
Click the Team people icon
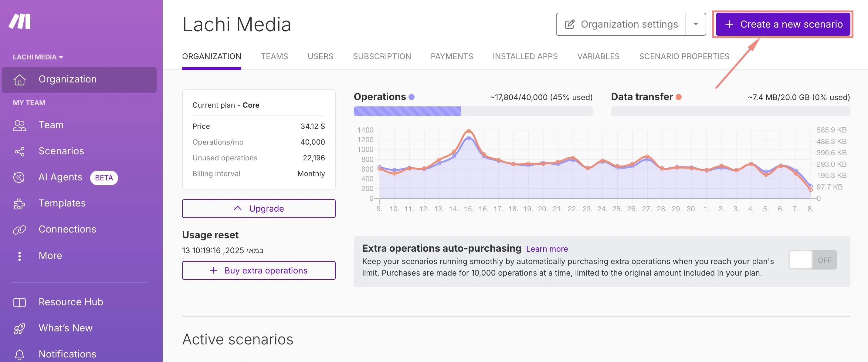(x=19, y=125)
